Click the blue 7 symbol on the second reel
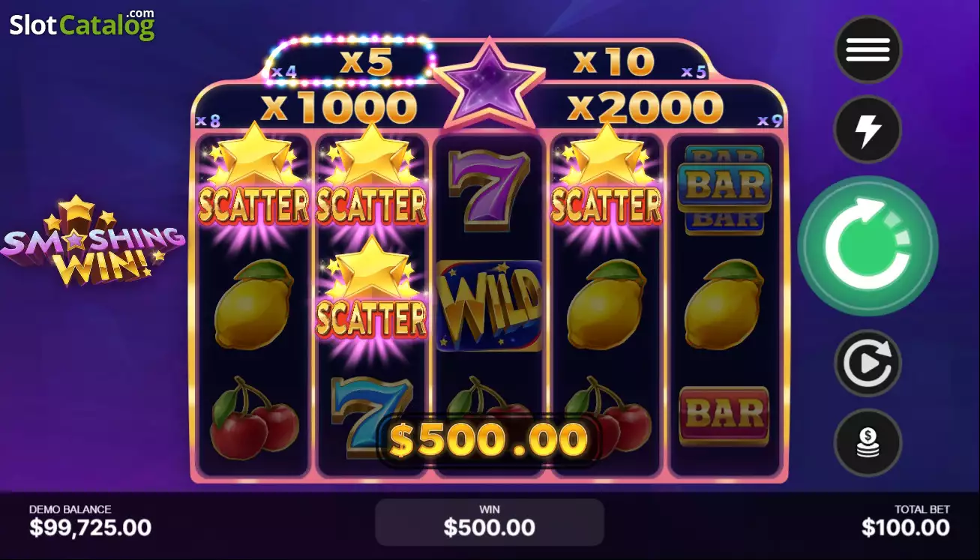 372,412
